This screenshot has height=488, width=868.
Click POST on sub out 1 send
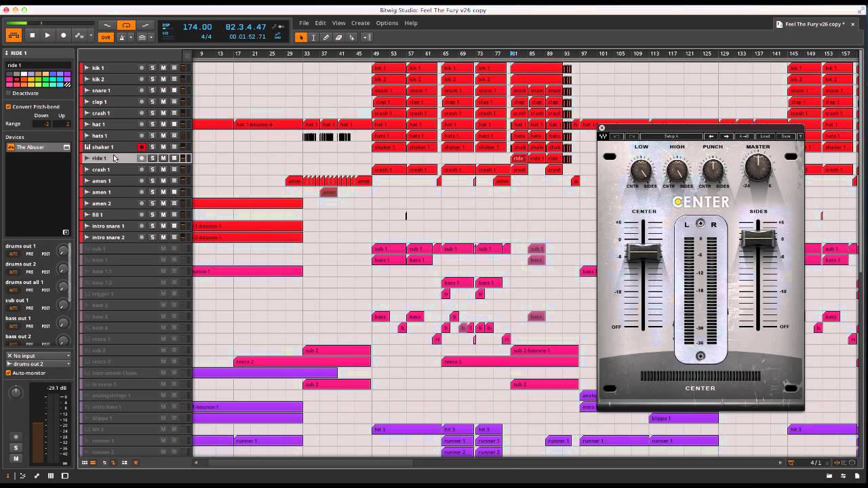[x=46, y=308]
